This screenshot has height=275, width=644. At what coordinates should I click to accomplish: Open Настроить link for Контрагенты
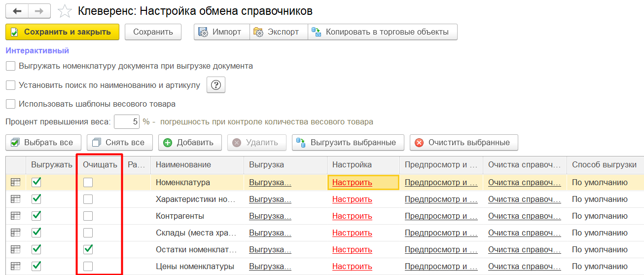pos(352,216)
